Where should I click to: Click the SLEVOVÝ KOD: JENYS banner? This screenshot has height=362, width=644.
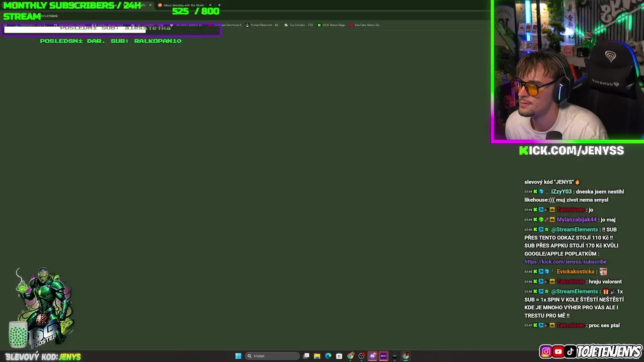tap(43, 356)
